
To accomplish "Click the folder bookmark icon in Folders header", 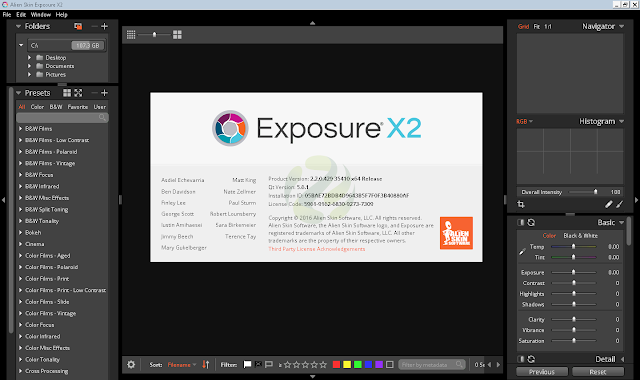I will click(x=78, y=26).
